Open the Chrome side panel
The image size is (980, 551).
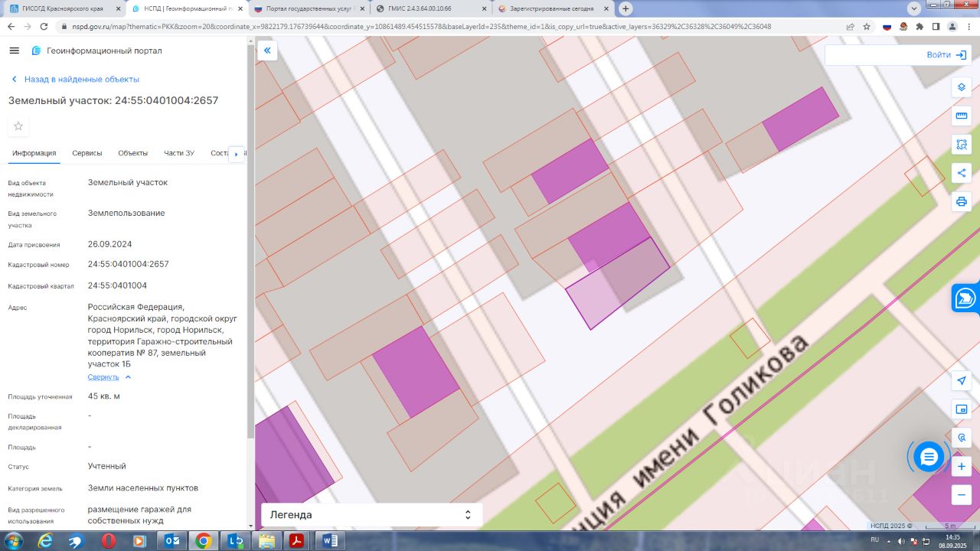click(x=936, y=26)
